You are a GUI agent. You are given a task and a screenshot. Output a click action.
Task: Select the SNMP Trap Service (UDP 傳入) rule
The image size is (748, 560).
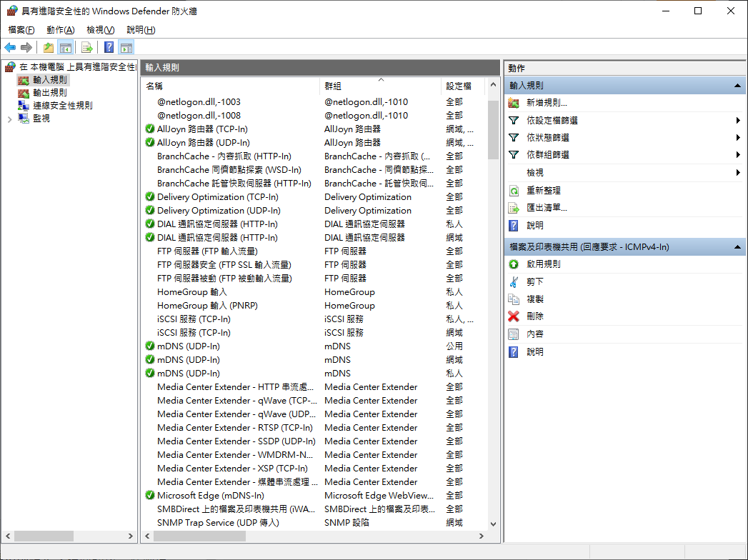[x=218, y=522]
